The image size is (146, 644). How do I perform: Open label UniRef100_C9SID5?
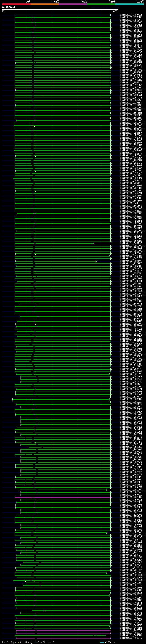pyautogui.click(x=131, y=600)
